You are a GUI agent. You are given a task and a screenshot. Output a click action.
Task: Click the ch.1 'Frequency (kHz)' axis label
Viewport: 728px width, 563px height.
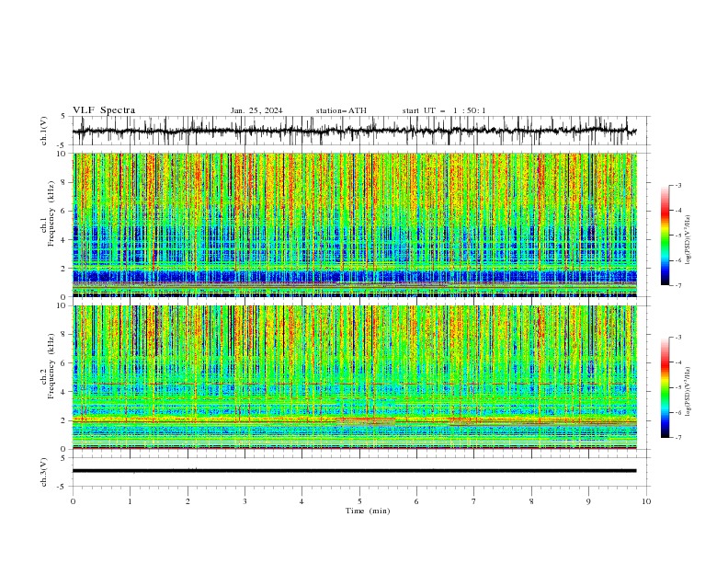tap(52, 212)
